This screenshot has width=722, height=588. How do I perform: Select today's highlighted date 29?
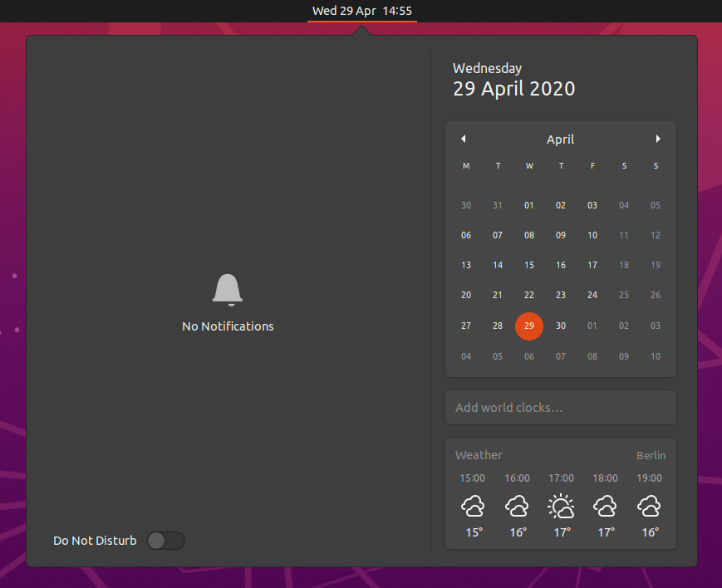(x=529, y=326)
